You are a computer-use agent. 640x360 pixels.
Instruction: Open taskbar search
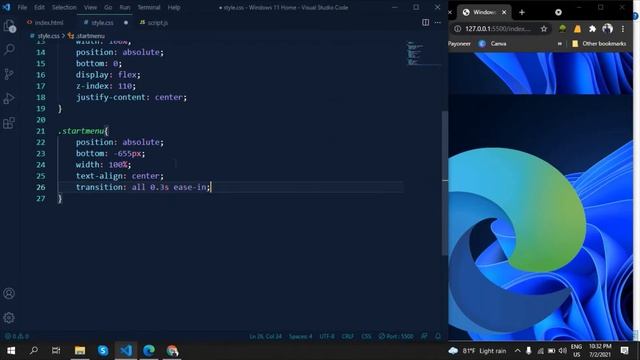(x=34, y=351)
